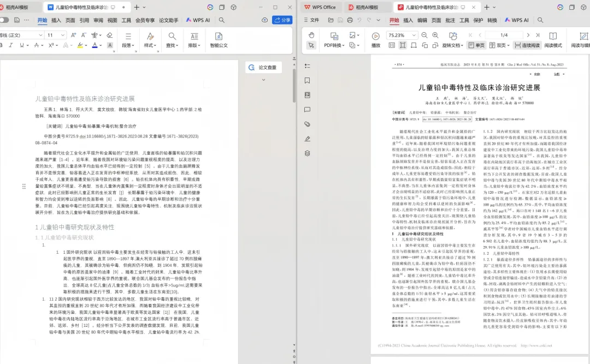The image size is (590, 364).
Task: Jump to the last PDF page arrow
Action: click(x=538, y=35)
